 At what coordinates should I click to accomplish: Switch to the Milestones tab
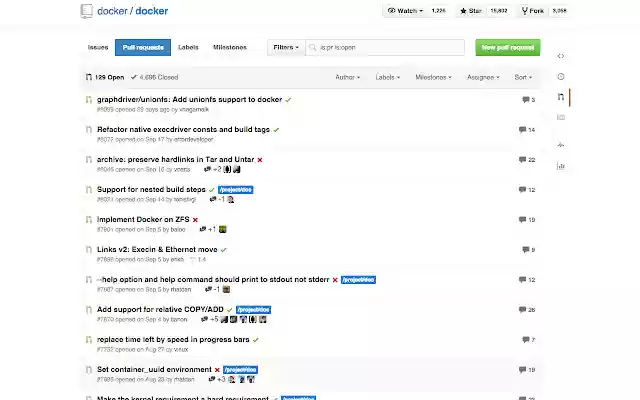[x=230, y=47]
